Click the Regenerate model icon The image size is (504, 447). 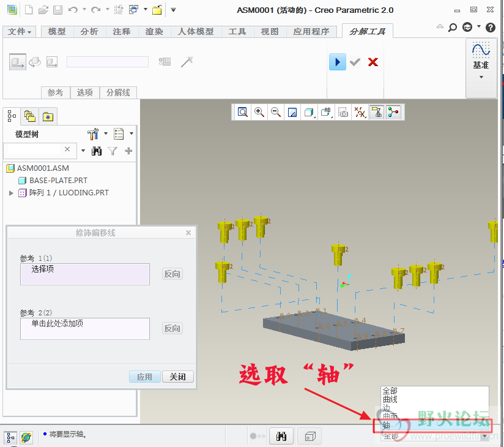pos(119,10)
